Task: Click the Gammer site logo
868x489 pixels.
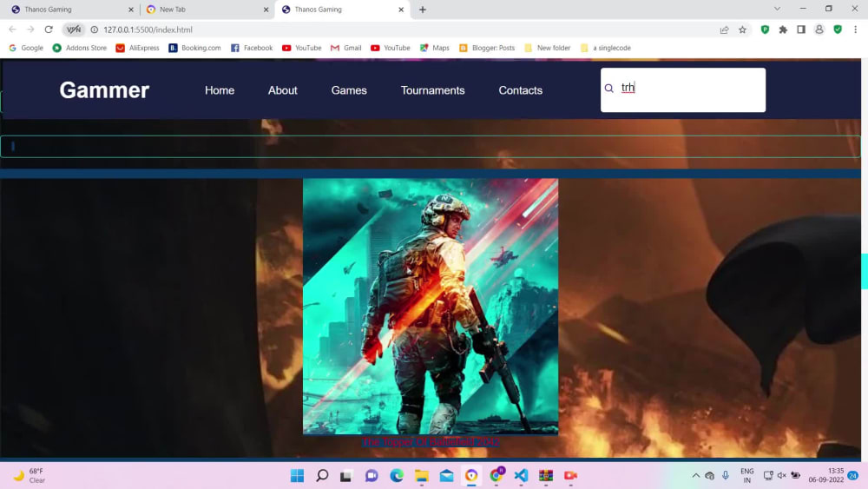Action: (x=105, y=90)
